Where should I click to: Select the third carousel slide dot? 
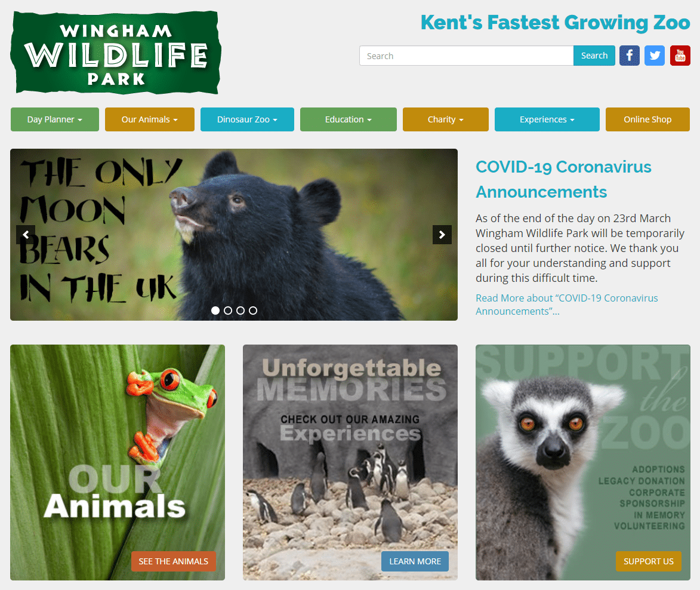(x=240, y=311)
